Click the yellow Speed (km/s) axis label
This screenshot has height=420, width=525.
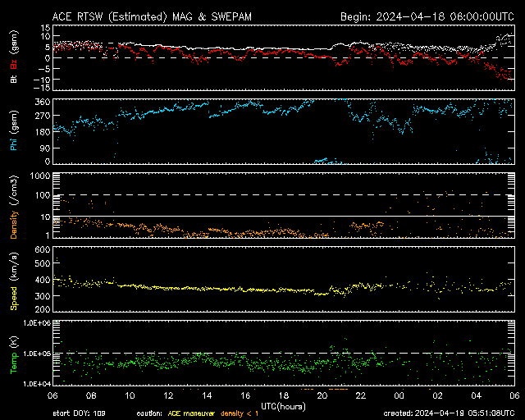[14, 280]
